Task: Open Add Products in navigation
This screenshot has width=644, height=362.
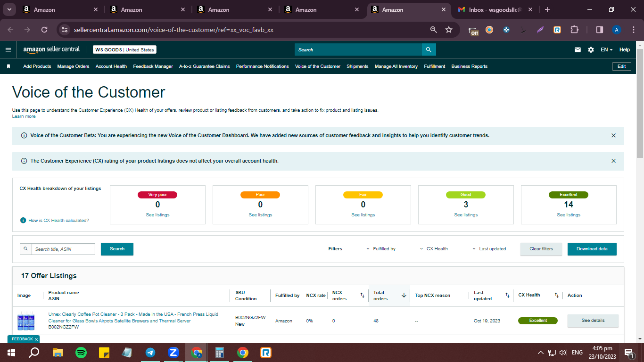Action: point(37,66)
